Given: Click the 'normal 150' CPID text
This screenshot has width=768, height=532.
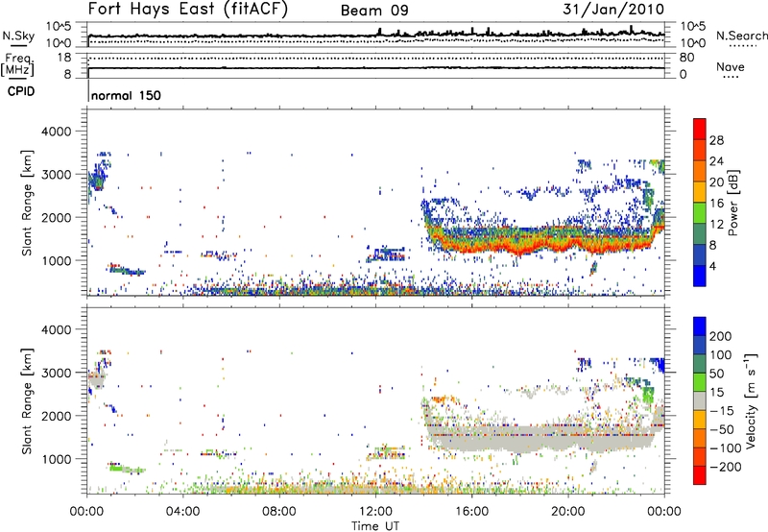Looking at the screenshot, I should click(x=126, y=95).
